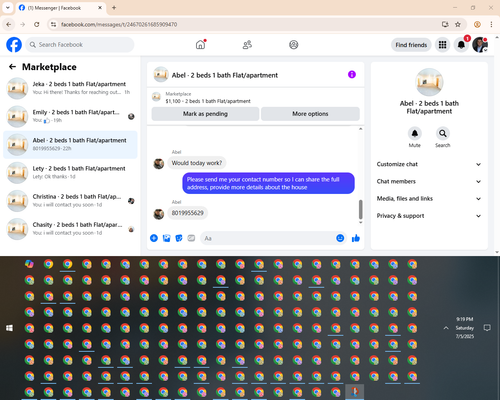Viewport: 500px width, 400px height.
Task: Click the chat header title 'Abel - 2 beds 1 bath'
Action: tap(225, 75)
